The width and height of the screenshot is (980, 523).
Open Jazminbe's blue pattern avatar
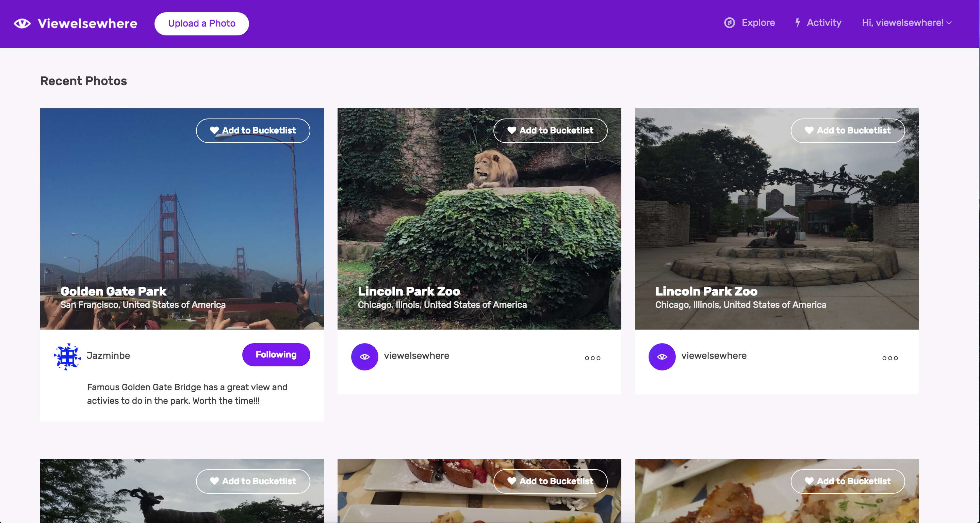(x=67, y=356)
